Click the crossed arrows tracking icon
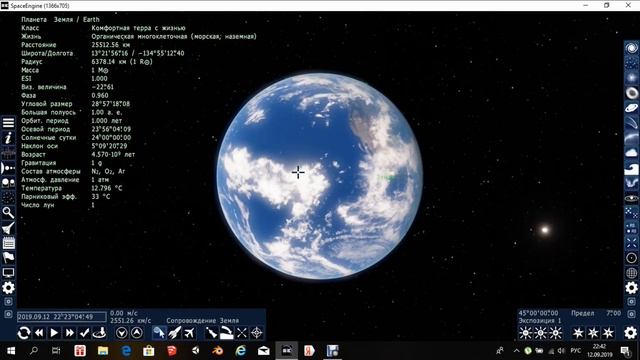Viewport: 640px width, 360px height. pyautogui.click(x=242, y=333)
